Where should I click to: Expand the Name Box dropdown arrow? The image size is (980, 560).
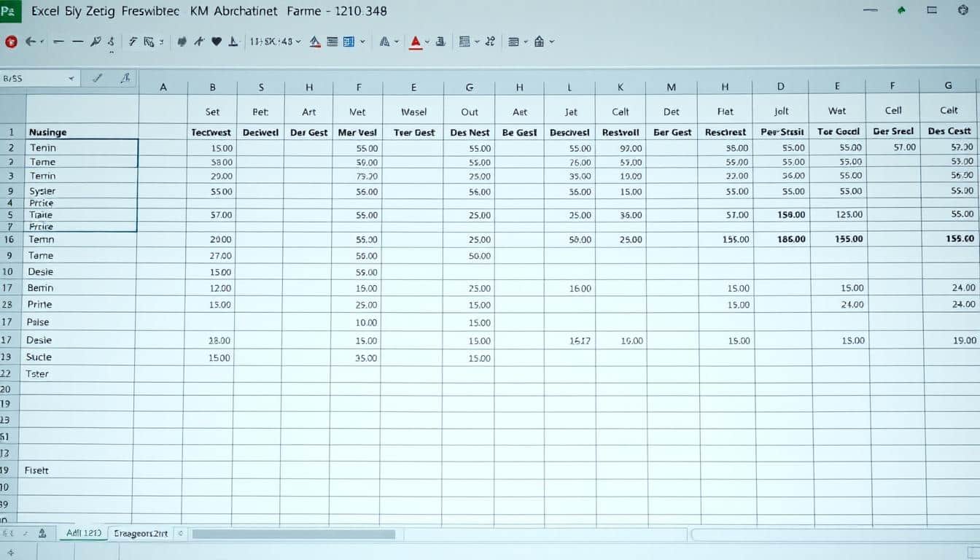[x=71, y=78]
